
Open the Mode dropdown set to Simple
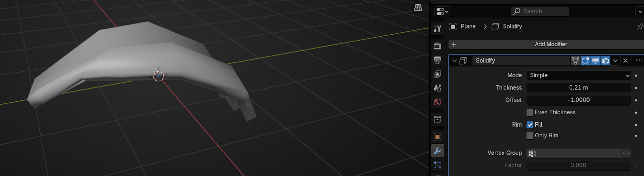pos(578,75)
